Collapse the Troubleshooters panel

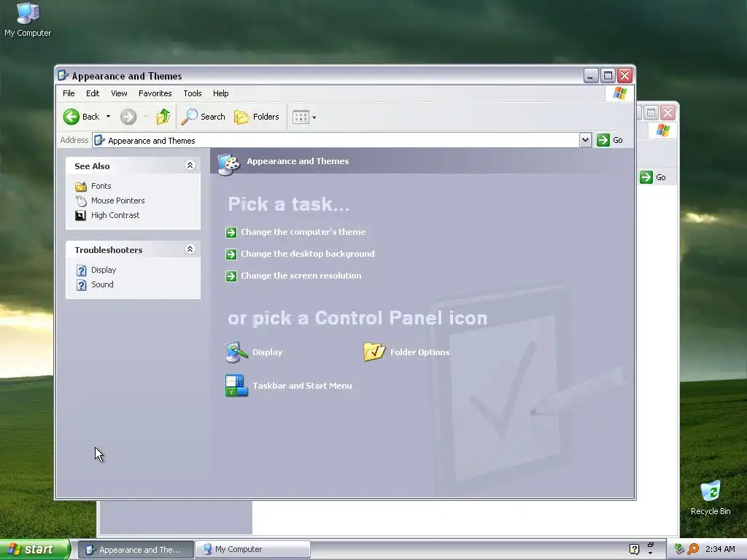point(190,249)
